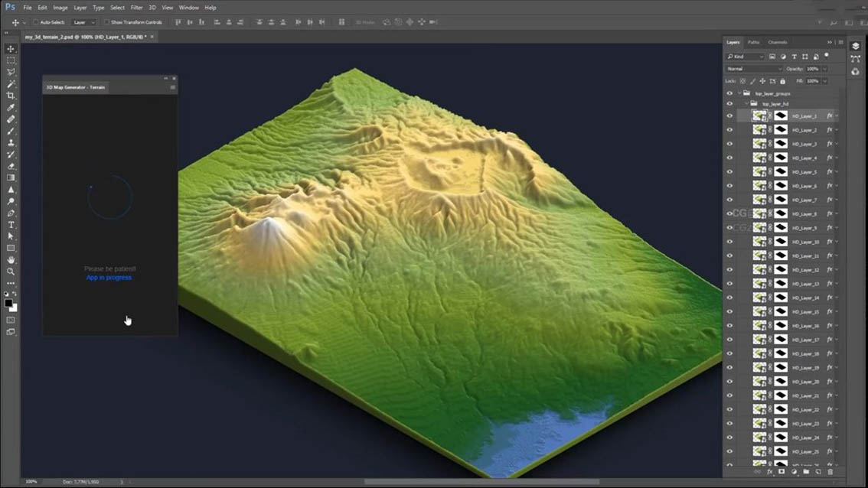Open the layer filter Kind dropdown
Screen dimensions: 868x488
(746, 57)
